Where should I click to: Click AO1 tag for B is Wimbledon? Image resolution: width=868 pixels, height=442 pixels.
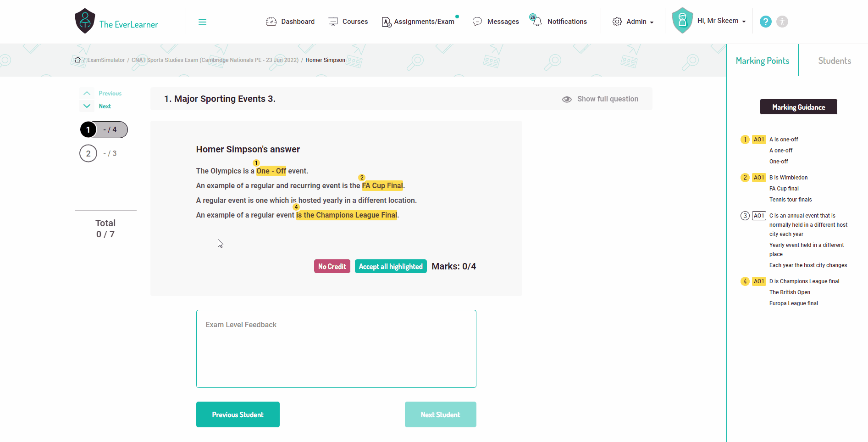pyautogui.click(x=759, y=178)
